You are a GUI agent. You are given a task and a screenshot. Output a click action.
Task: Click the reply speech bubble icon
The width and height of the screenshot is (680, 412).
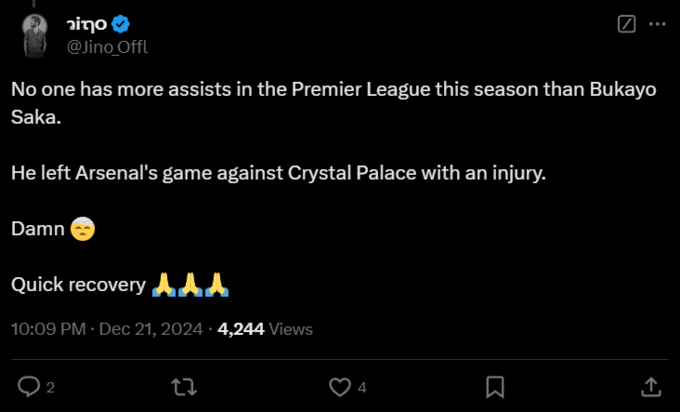(x=29, y=386)
